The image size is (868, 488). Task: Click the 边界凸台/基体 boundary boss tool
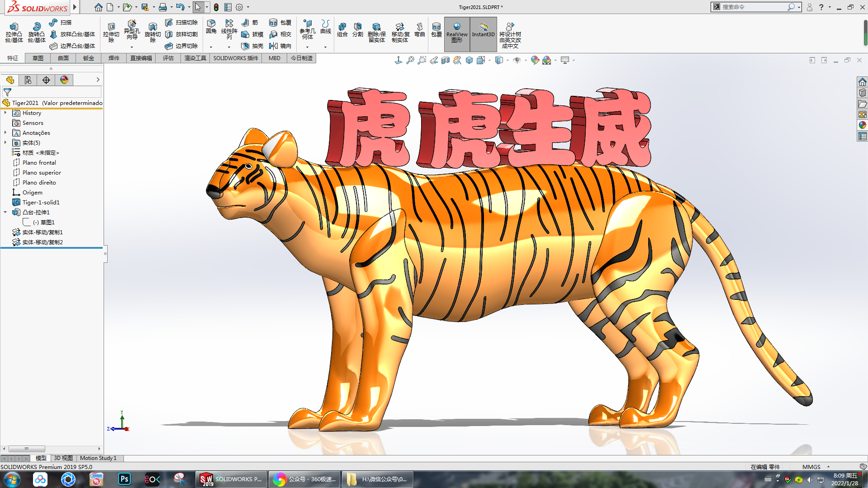coord(72,46)
